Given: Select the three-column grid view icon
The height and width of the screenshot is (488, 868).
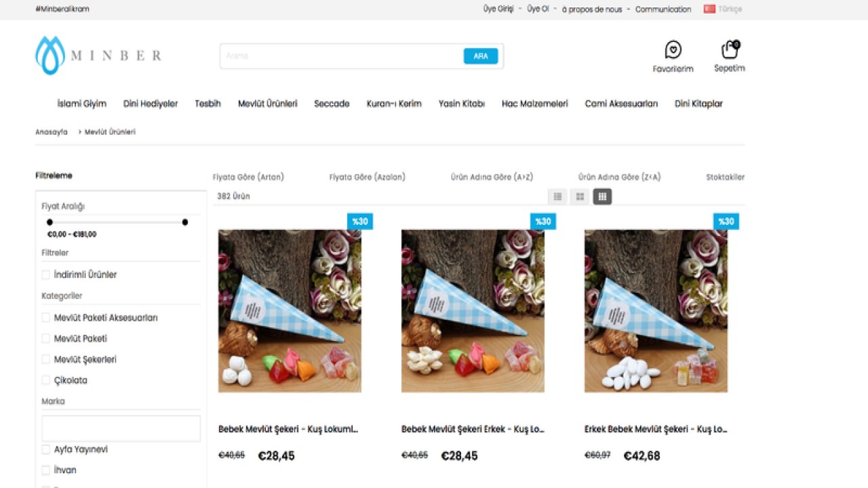Looking at the screenshot, I should [x=602, y=197].
